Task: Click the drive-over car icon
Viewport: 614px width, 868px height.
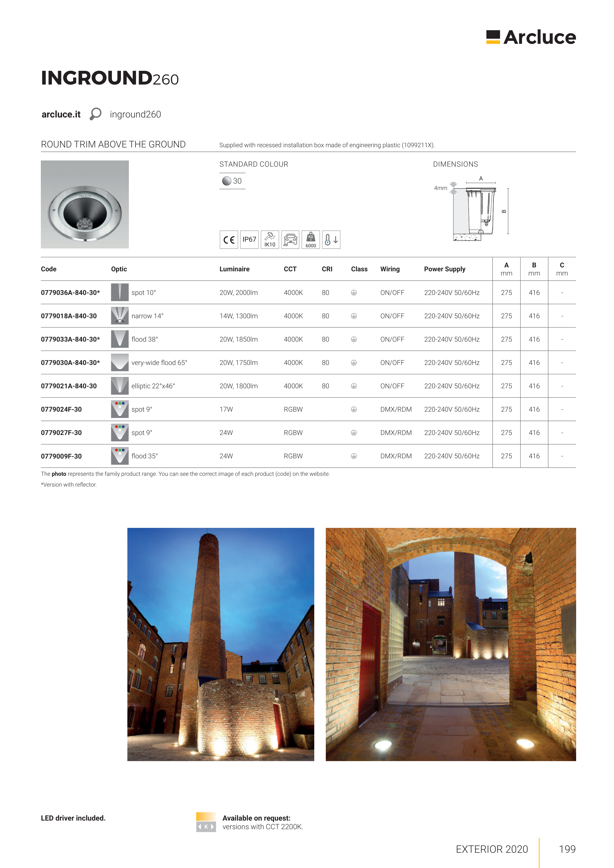Action: [290, 240]
